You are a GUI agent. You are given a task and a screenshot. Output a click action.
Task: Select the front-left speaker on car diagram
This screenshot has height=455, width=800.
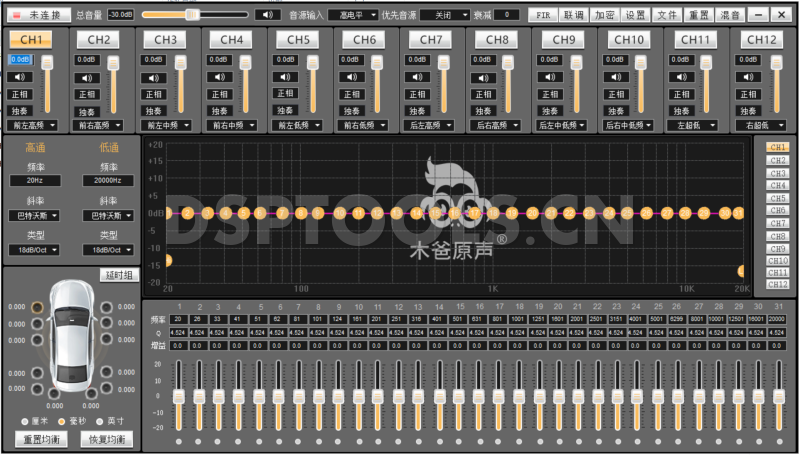click(x=37, y=307)
